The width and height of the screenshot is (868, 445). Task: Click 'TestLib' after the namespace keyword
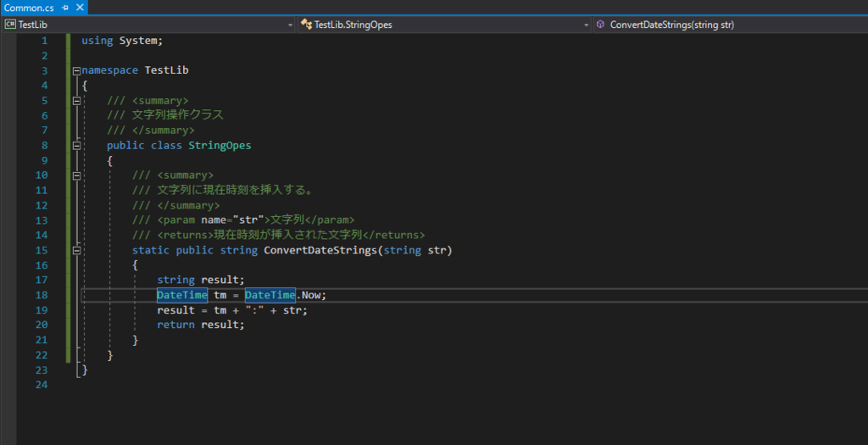click(167, 70)
